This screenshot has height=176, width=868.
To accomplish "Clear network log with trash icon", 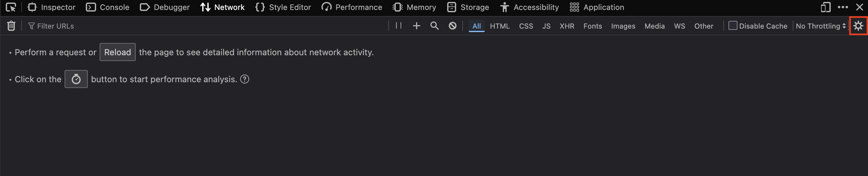I will pos(11,26).
